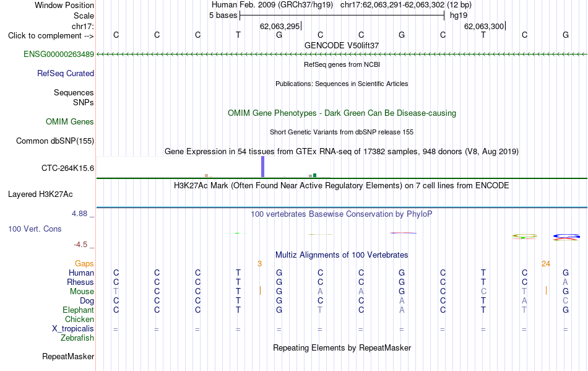Click the chr17: ruler label
This screenshot has width=588, height=371.
[83, 26]
